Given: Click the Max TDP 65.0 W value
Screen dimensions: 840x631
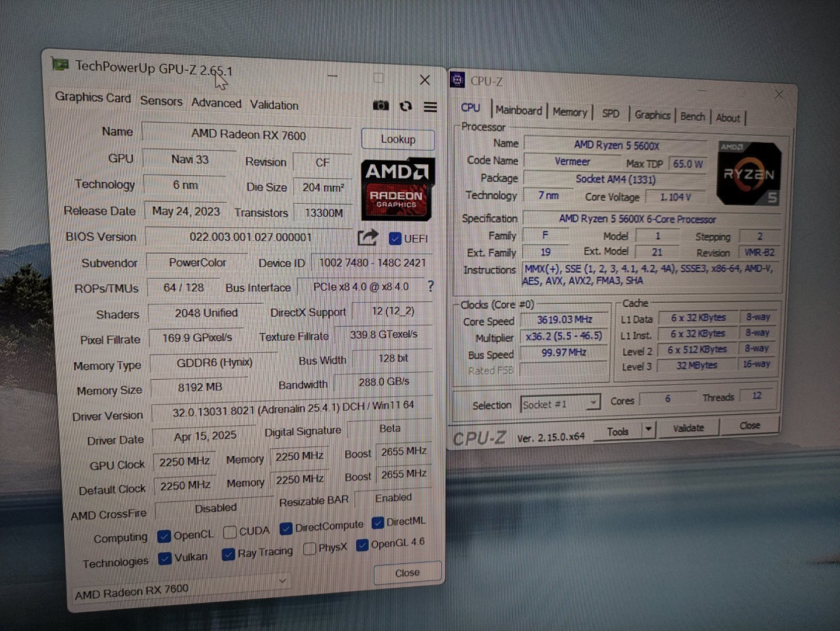Looking at the screenshot, I should tap(688, 164).
